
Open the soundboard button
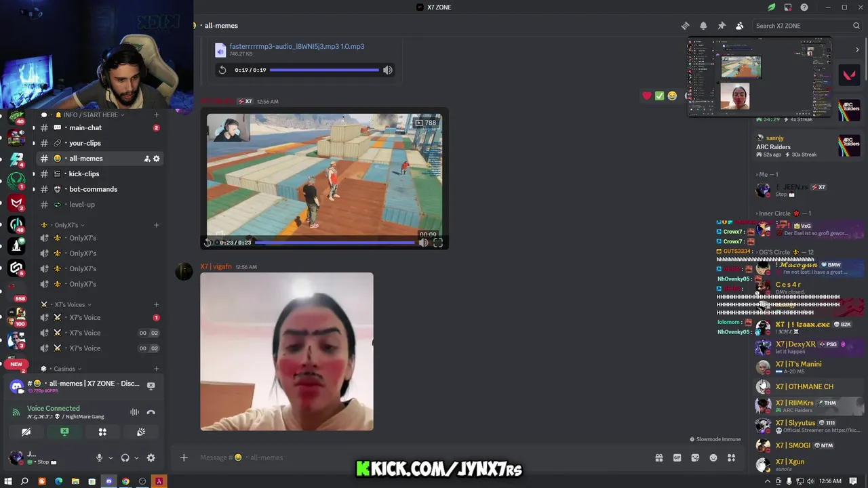pyautogui.click(x=141, y=432)
